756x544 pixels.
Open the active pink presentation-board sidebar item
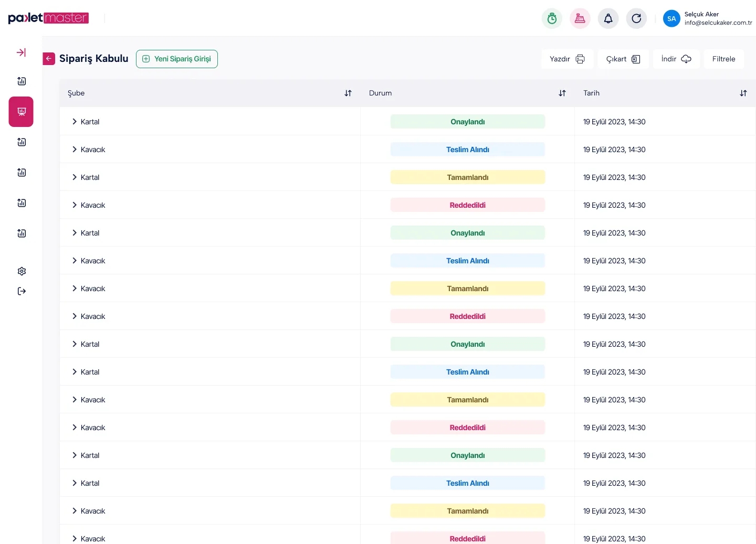(x=21, y=112)
